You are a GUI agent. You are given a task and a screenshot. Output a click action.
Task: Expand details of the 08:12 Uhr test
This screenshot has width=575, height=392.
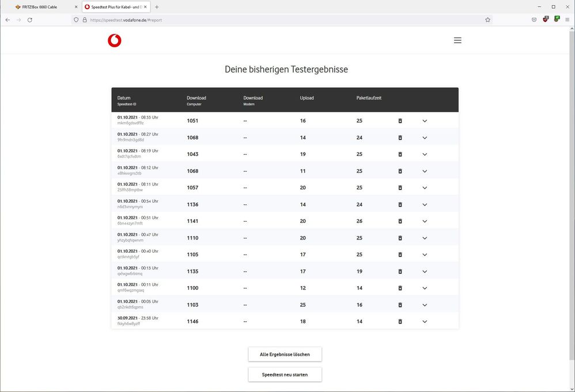click(425, 171)
